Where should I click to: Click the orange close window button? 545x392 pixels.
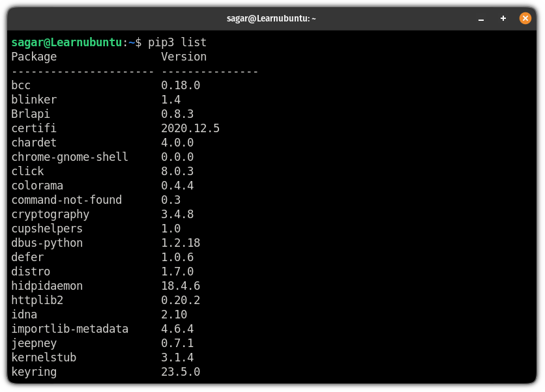tap(525, 18)
